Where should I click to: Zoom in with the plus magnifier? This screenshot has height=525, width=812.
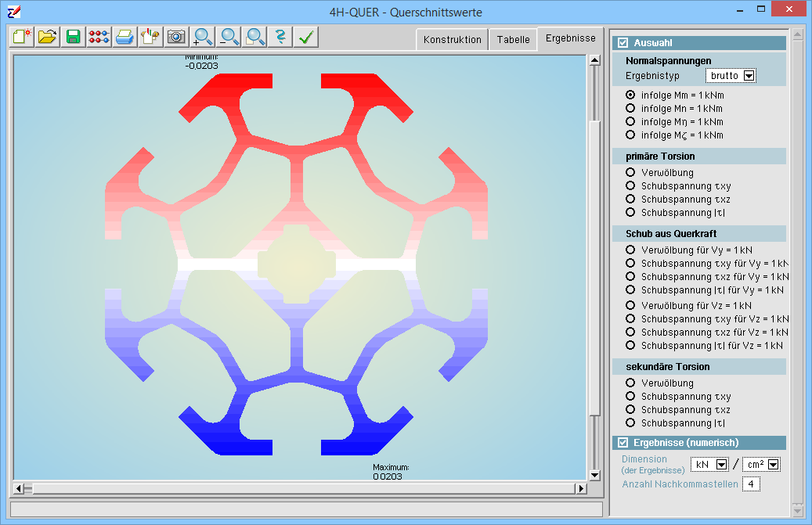tap(203, 37)
